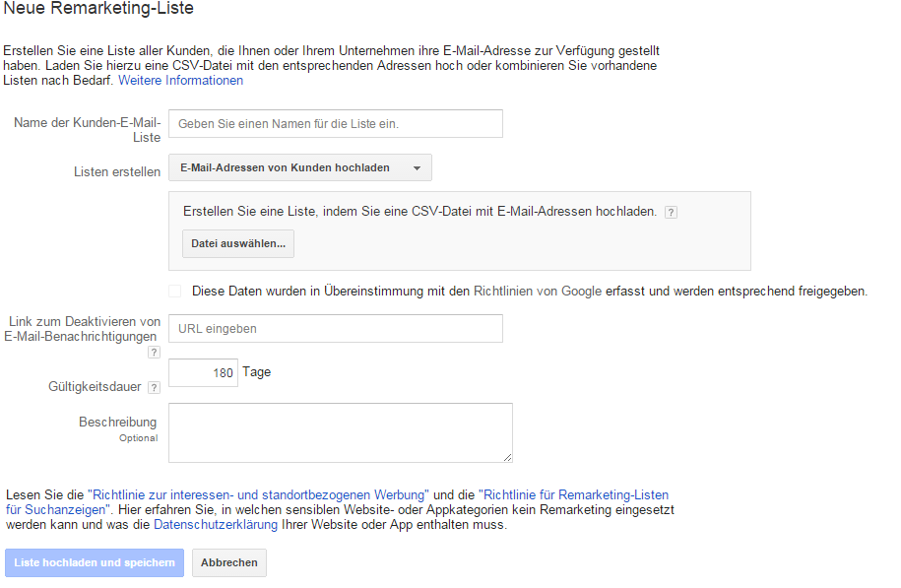Open help icon next to CSV upload text
901x588 pixels.
pos(671,212)
